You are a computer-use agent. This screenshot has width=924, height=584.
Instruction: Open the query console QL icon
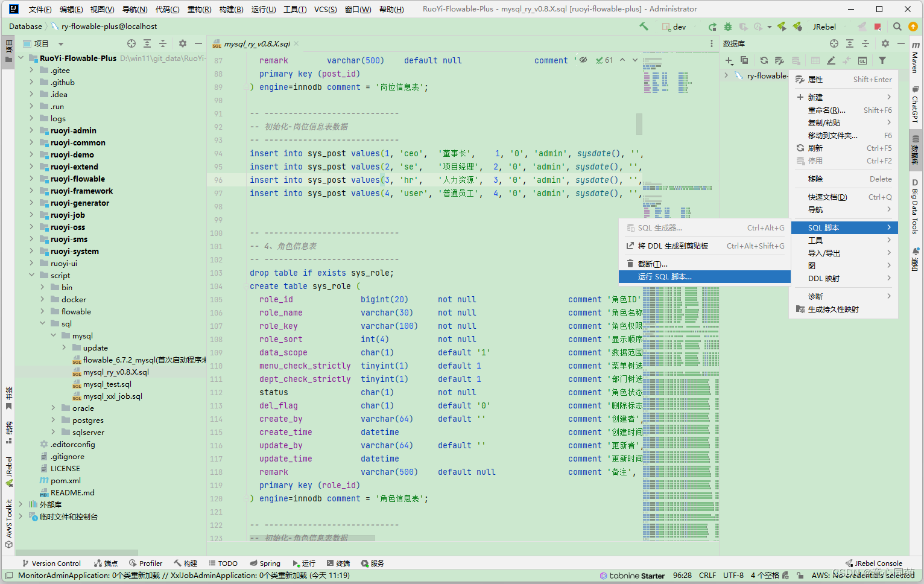click(x=862, y=60)
